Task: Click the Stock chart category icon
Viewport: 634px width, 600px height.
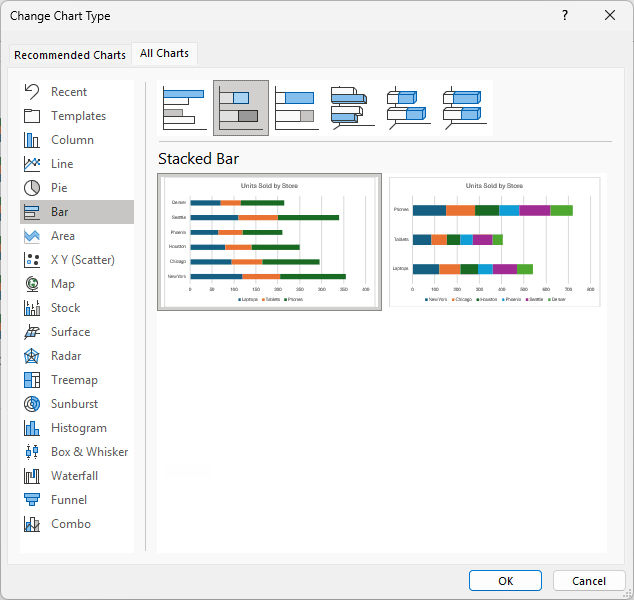Action: [32, 308]
